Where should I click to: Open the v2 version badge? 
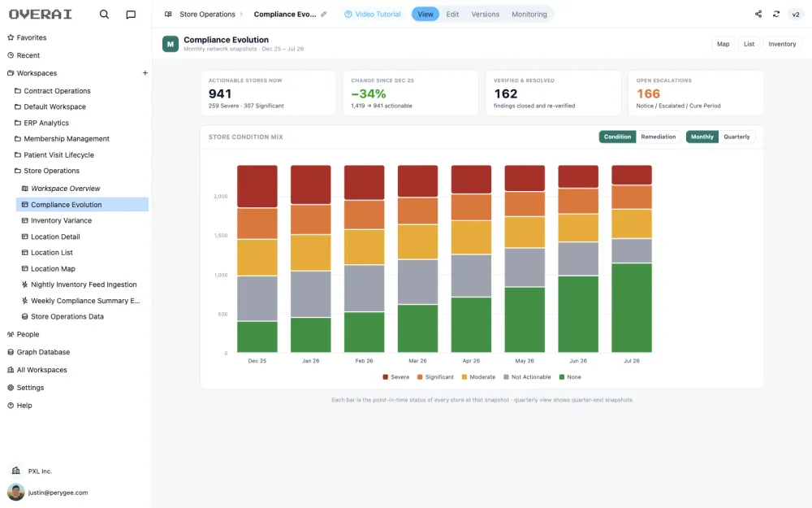point(796,15)
